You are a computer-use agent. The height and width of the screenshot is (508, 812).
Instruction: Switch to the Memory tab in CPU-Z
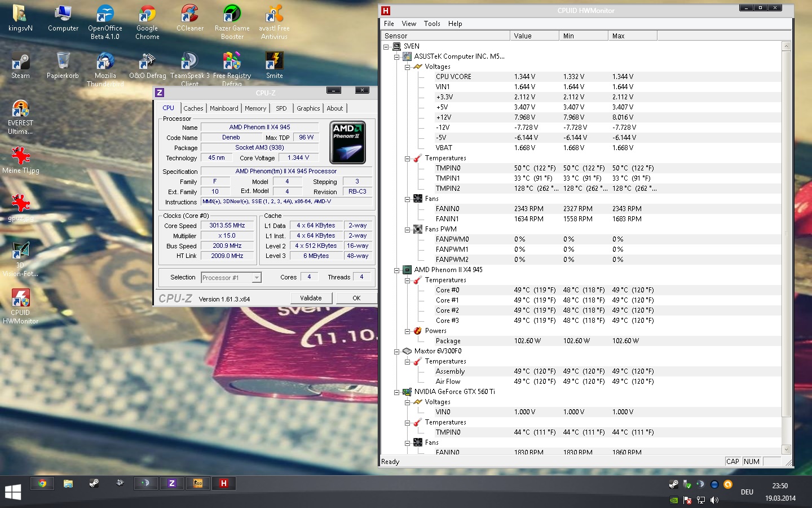point(255,108)
